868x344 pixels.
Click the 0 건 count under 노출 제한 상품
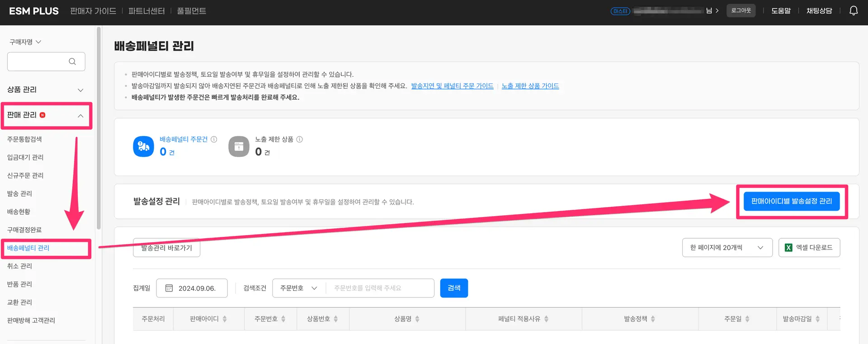point(262,152)
